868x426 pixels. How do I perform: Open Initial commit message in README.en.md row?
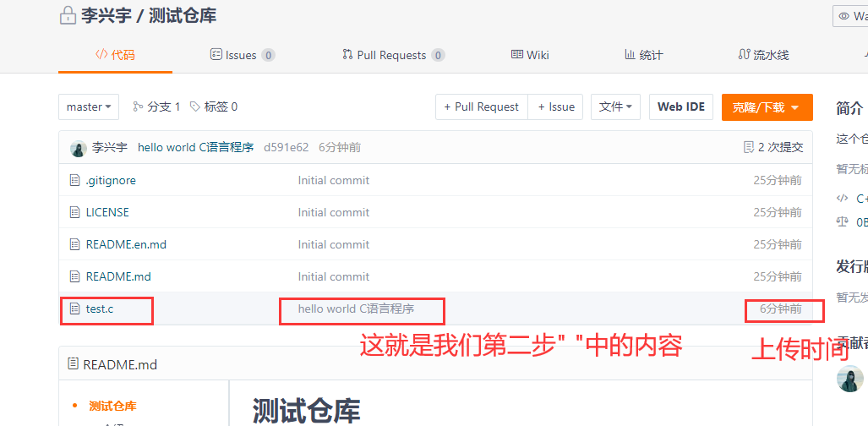[334, 244]
